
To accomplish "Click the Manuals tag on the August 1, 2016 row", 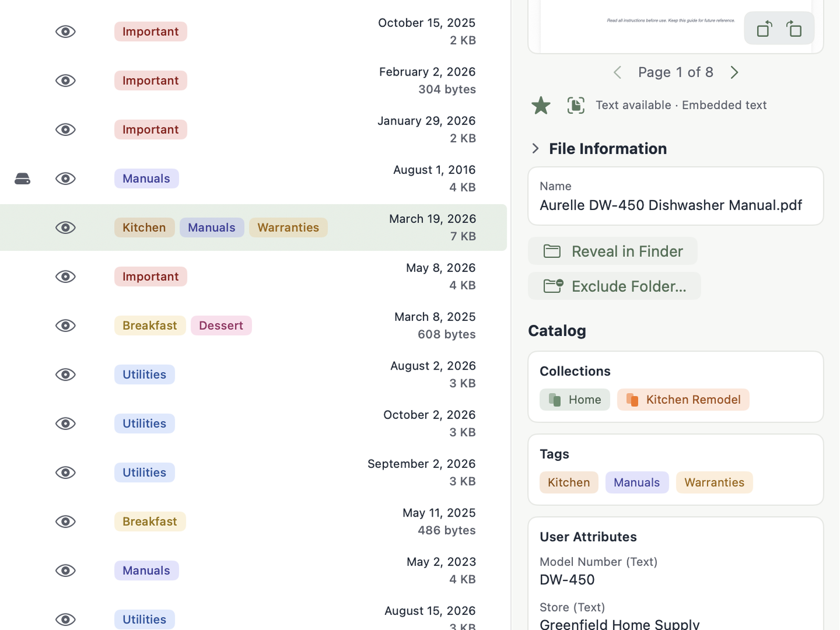I will pos(146,178).
